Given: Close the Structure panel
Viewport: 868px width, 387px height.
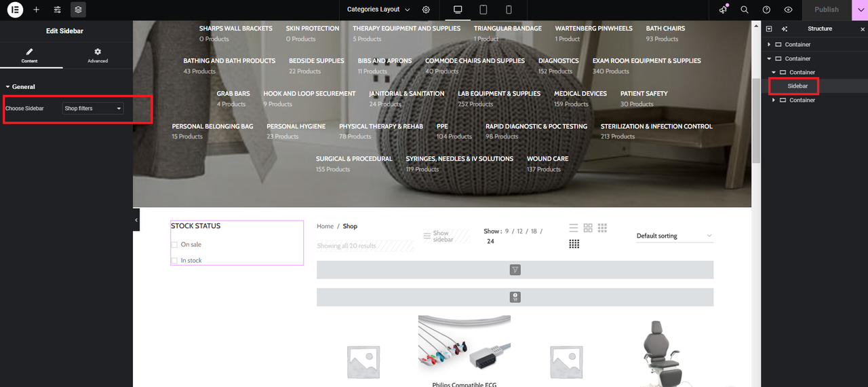Looking at the screenshot, I should (863, 29).
